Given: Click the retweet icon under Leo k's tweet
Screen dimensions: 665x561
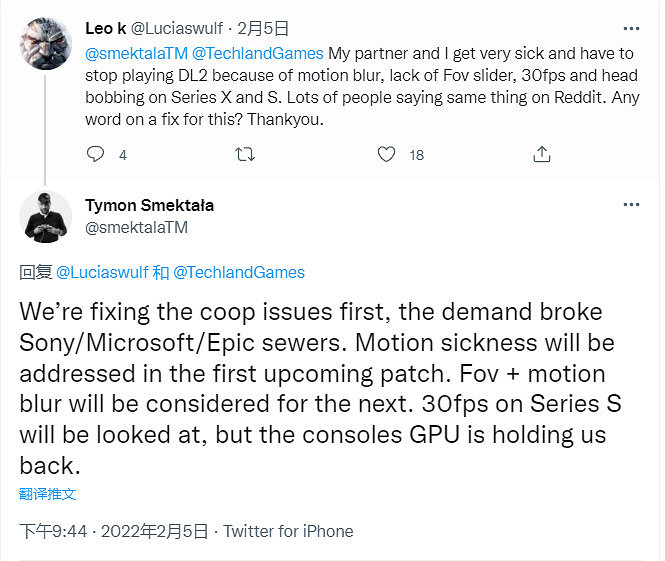Looking at the screenshot, I should (x=243, y=154).
